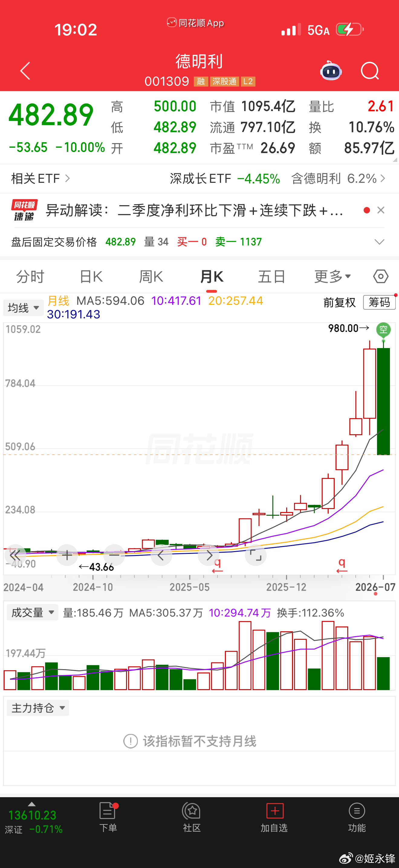
Task: Dismiss the 异动解读 news banner
Action: 381,210
